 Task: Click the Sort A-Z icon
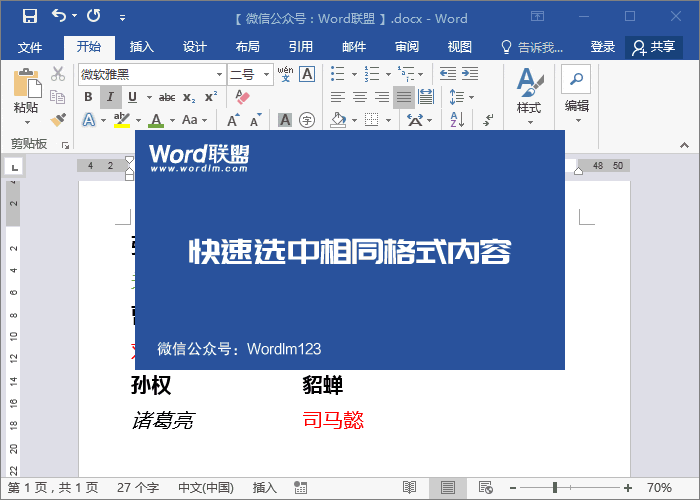(457, 120)
